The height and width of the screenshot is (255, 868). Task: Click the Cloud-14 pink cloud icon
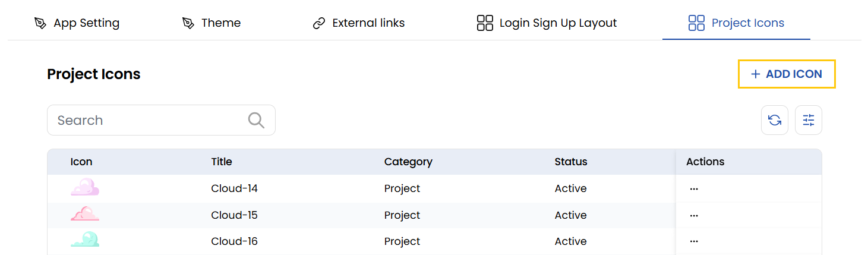coord(84,188)
